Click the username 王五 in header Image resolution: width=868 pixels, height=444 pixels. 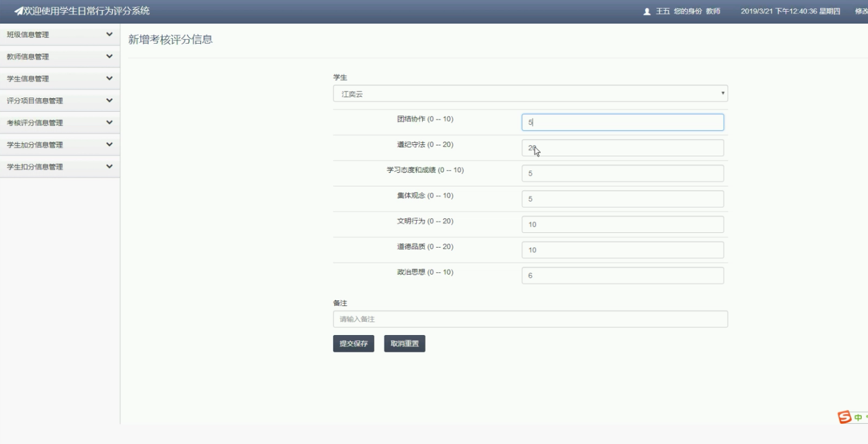point(663,11)
